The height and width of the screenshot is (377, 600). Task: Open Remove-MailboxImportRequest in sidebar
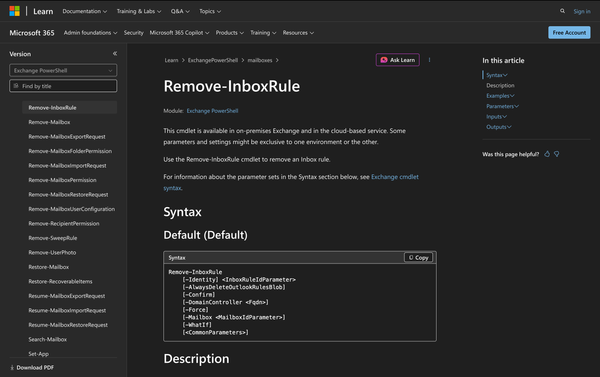pyautogui.click(x=67, y=166)
